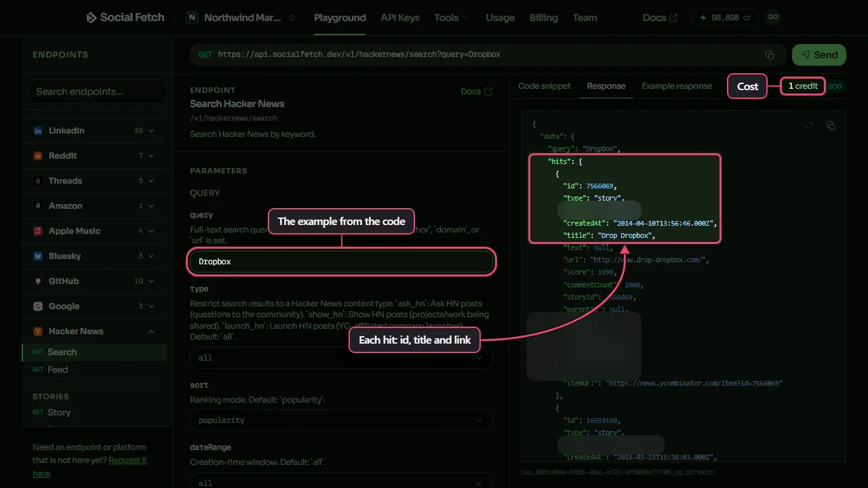Image resolution: width=868 pixels, height=488 pixels.
Task: Toggle word wrap icon in response panel
Action: point(809,125)
